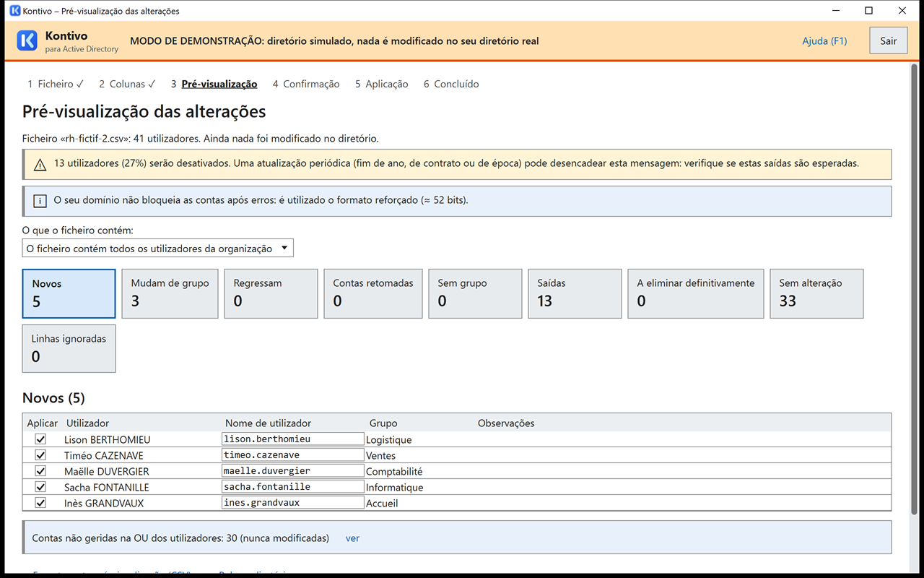
Task: Click the Grupo column header
Action: coord(383,423)
